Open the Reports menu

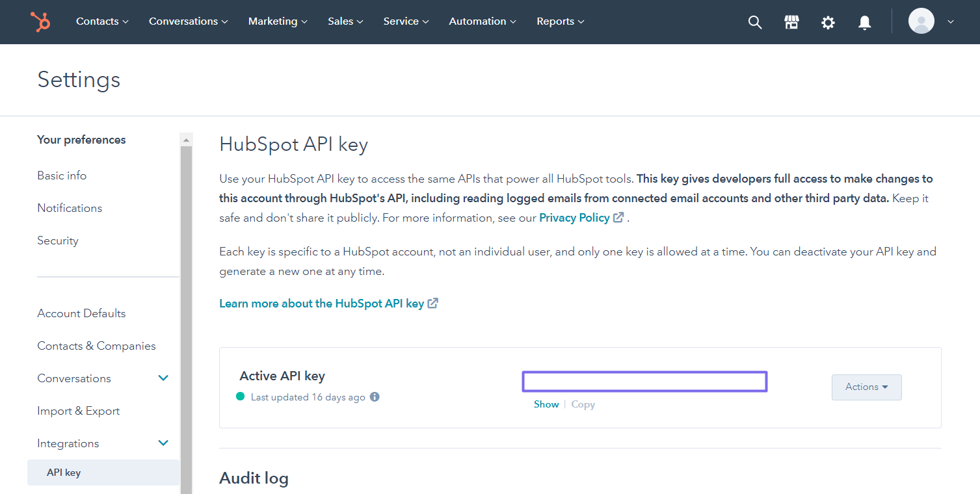click(x=561, y=21)
